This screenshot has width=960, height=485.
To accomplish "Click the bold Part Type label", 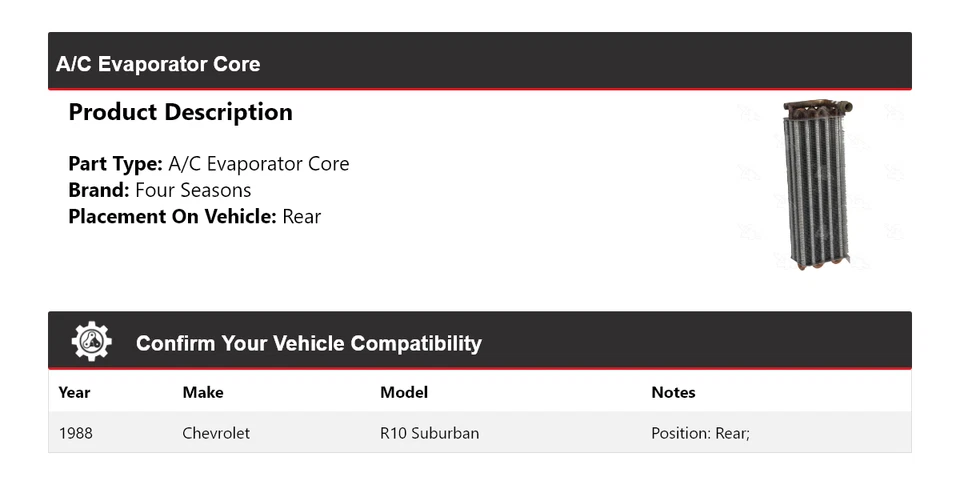I will [115, 164].
